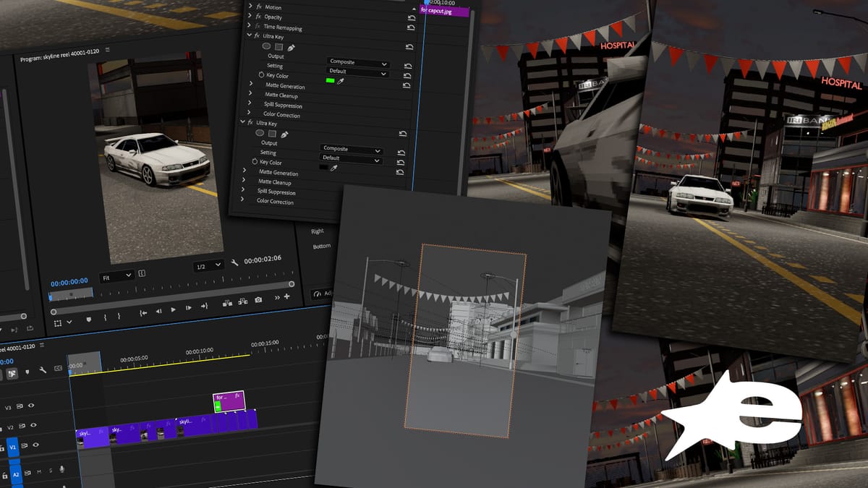The image size is (868, 488).
Task: Click the timeline display settings wrench
Action: click(x=42, y=370)
